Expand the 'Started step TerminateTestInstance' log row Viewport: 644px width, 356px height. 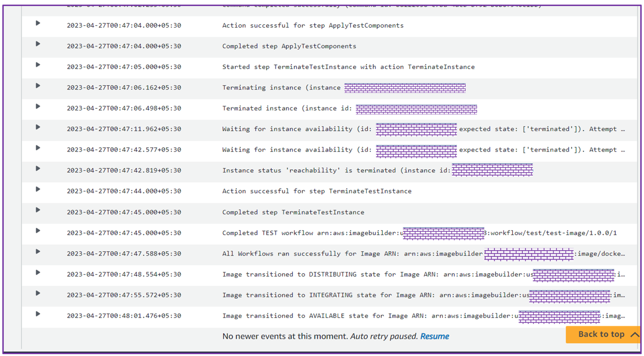click(38, 65)
